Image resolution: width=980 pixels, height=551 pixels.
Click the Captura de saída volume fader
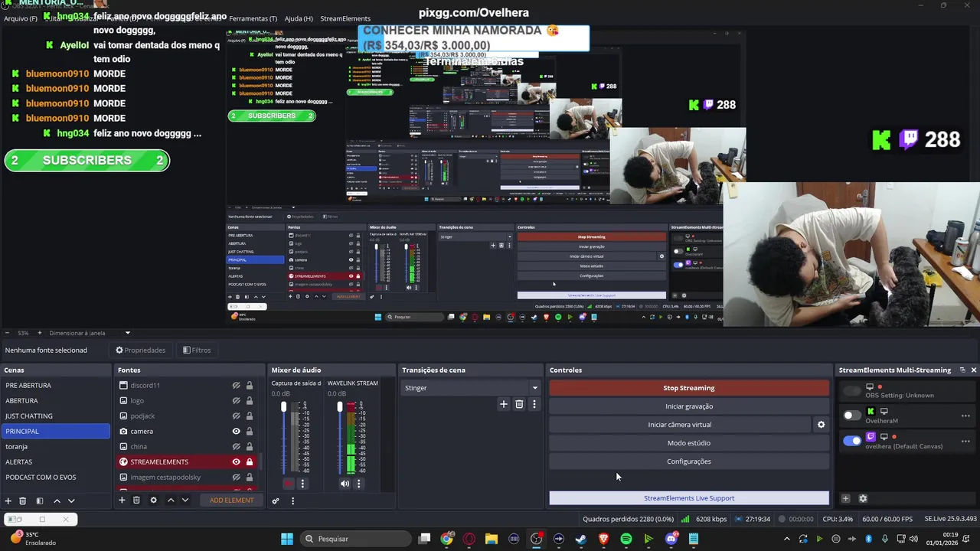tap(284, 407)
